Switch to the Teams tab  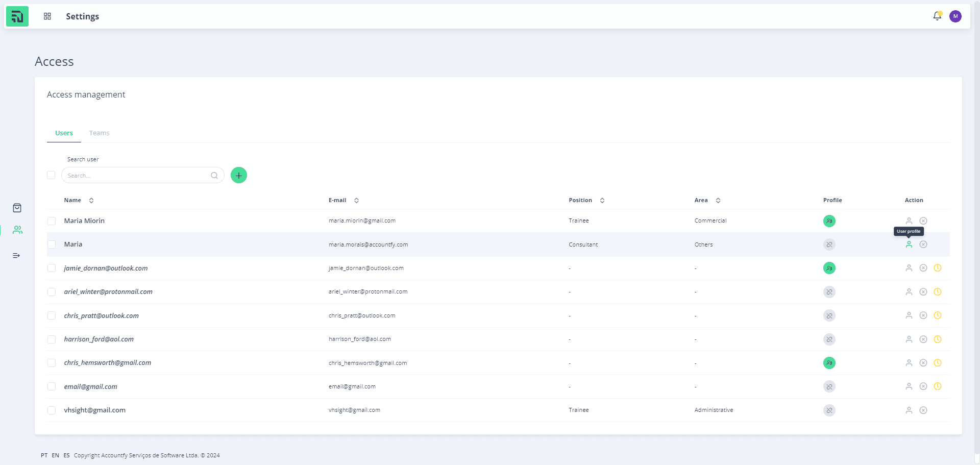[99, 133]
